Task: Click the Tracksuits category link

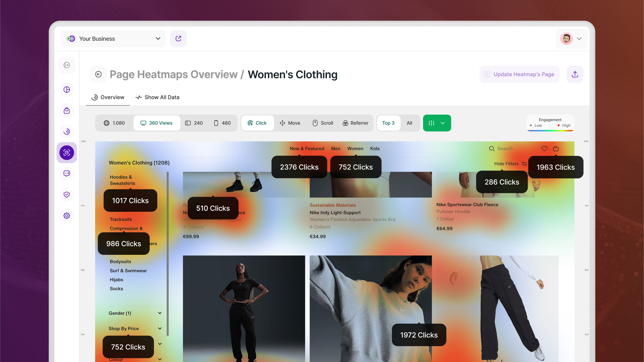Action: click(x=121, y=219)
